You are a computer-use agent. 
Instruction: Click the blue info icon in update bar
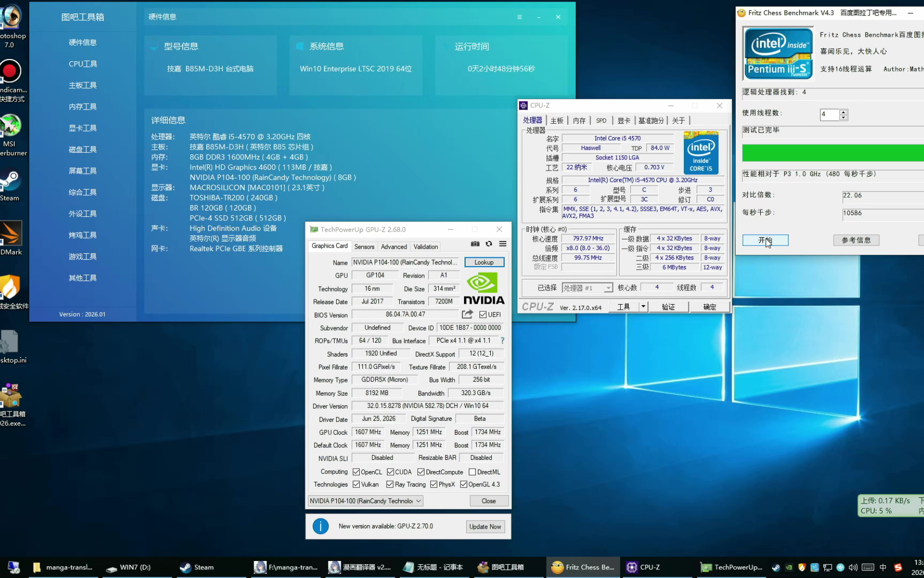coord(321,526)
